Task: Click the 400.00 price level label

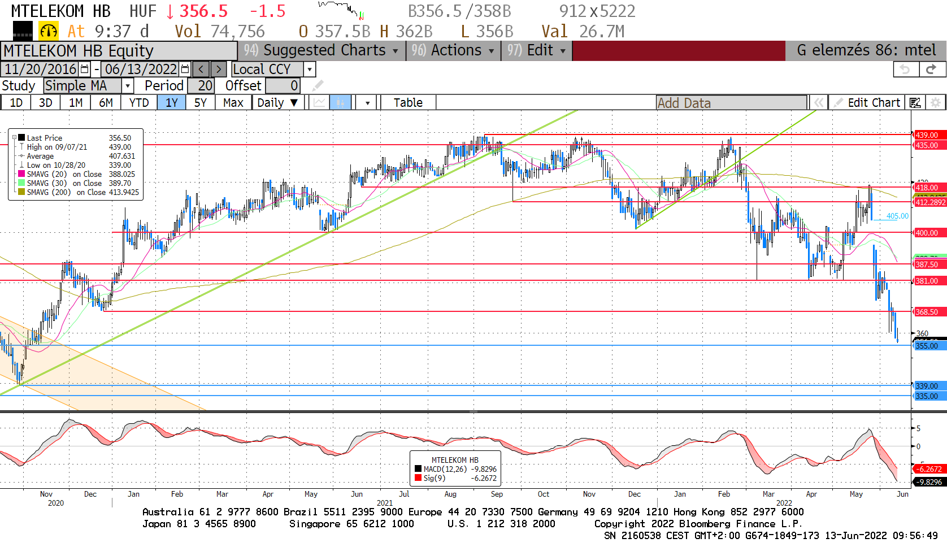Action: (x=929, y=233)
